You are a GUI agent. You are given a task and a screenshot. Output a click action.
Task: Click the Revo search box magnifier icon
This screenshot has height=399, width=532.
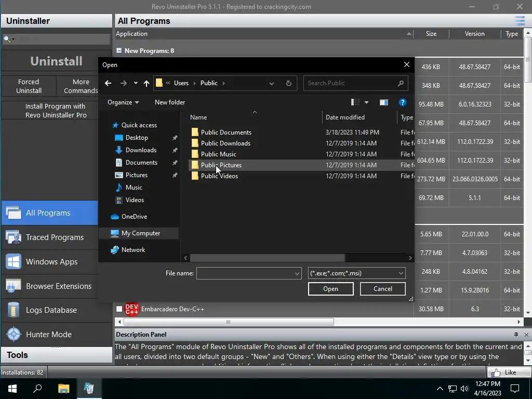click(7, 39)
